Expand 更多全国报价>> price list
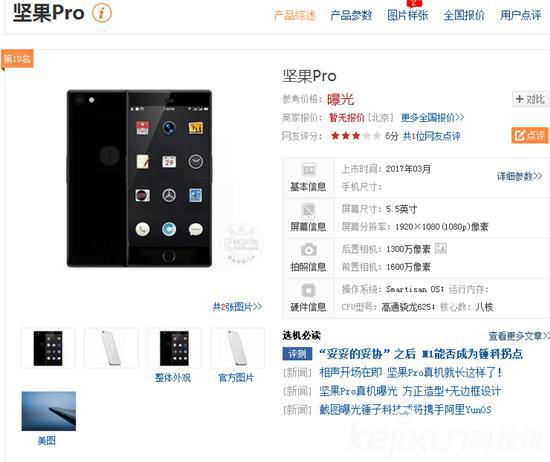 point(432,117)
